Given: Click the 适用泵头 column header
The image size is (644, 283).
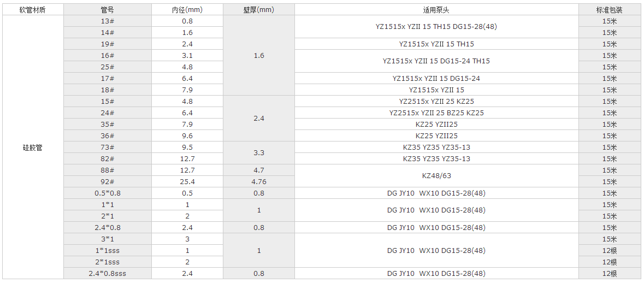Looking at the screenshot, I should click(436, 10).
